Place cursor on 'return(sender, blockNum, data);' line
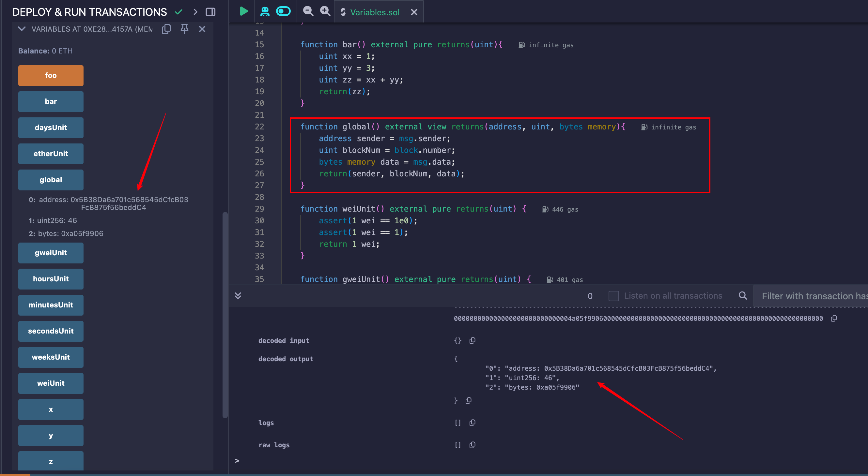This screenshot has width=868, height=476. tap(392, 174)
